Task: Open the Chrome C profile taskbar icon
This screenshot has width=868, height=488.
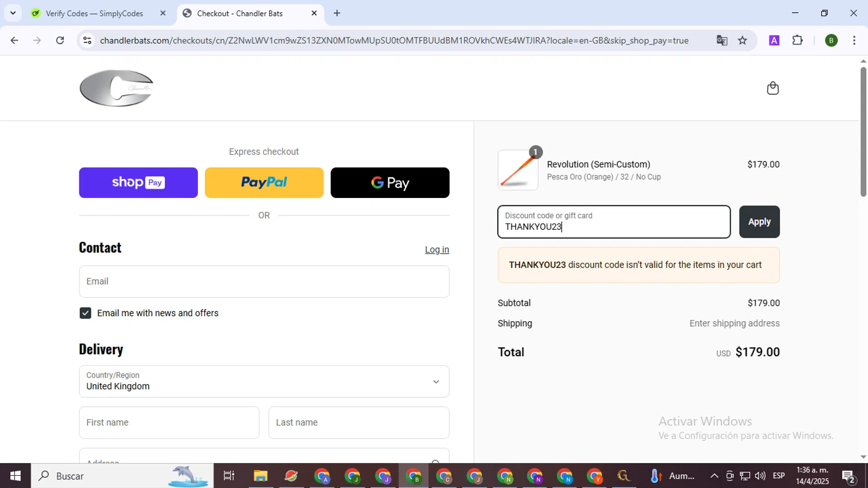Action: [x=444, y=476]
